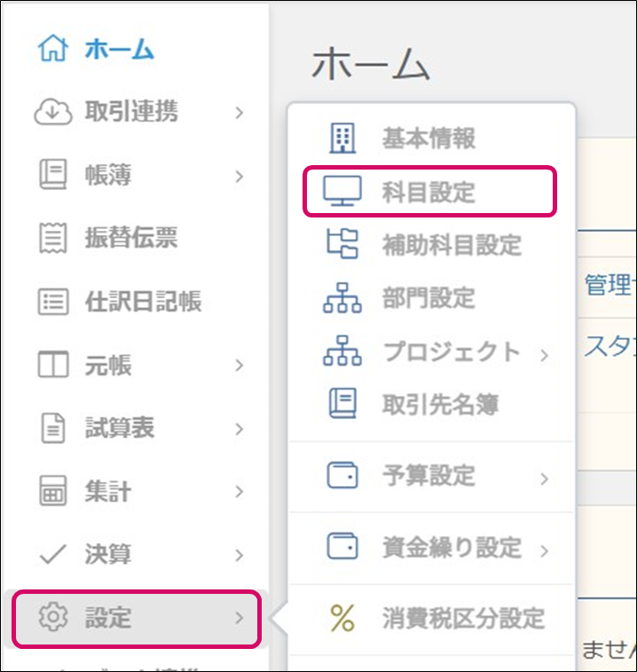Open the 試算表 sidebar item
Viewport: 637px width, 672px height.
(119, 428)
